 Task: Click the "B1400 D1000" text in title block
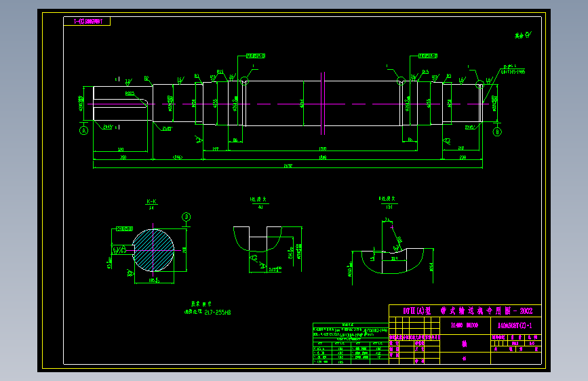465,325
